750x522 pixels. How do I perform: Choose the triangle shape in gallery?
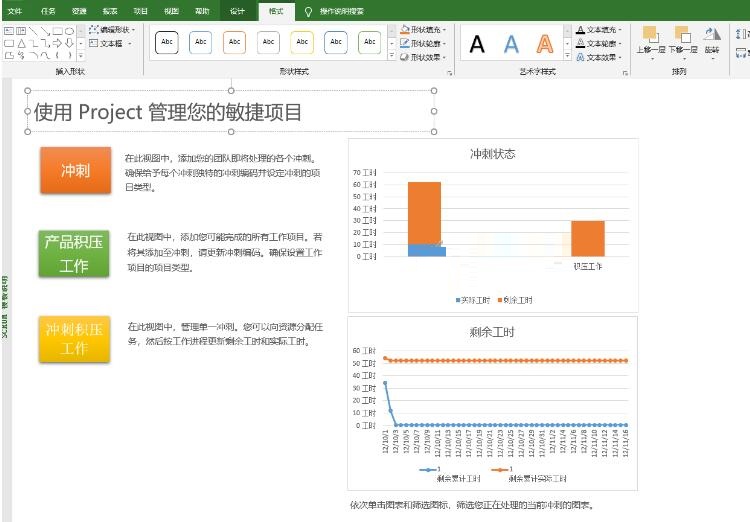pyautogui.click(x=21, y=44)
